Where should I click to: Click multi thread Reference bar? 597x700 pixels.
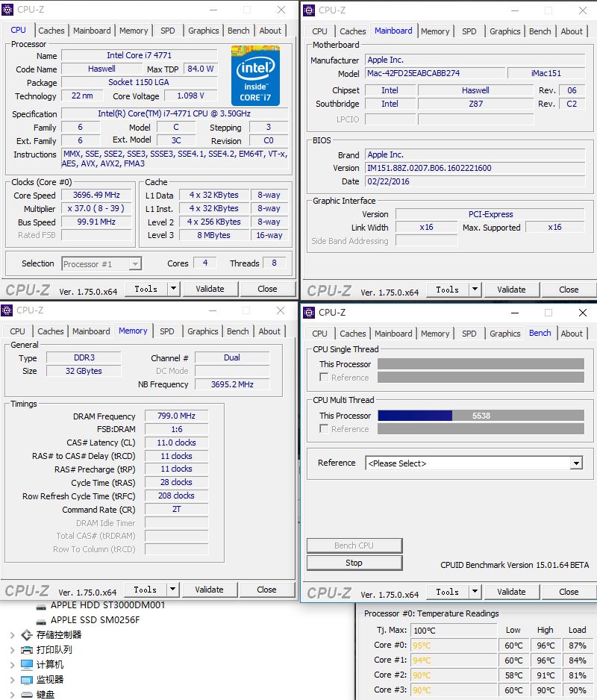tap(481, 428)
